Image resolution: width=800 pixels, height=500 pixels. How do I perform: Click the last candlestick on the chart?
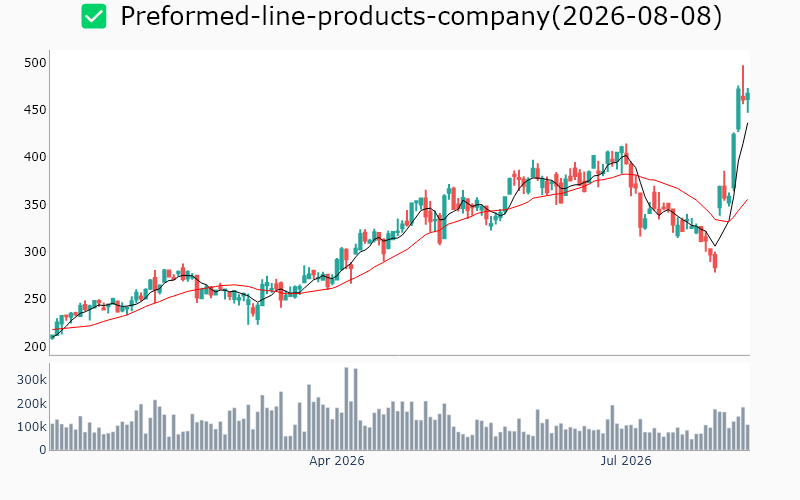(747, 100)
